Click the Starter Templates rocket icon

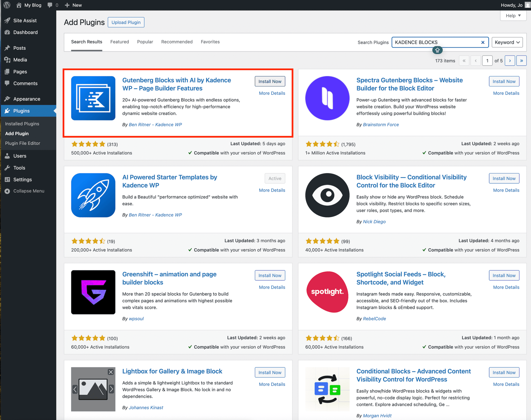(x=93, y=195)
